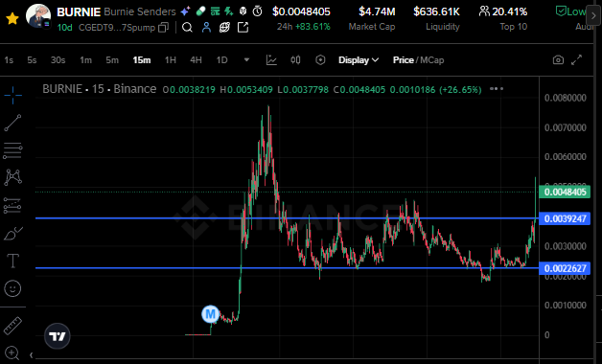The width and height of the screenshot is (602, 364).
Task: Open the magnifier search icon under token name
Action: [187, 27]
